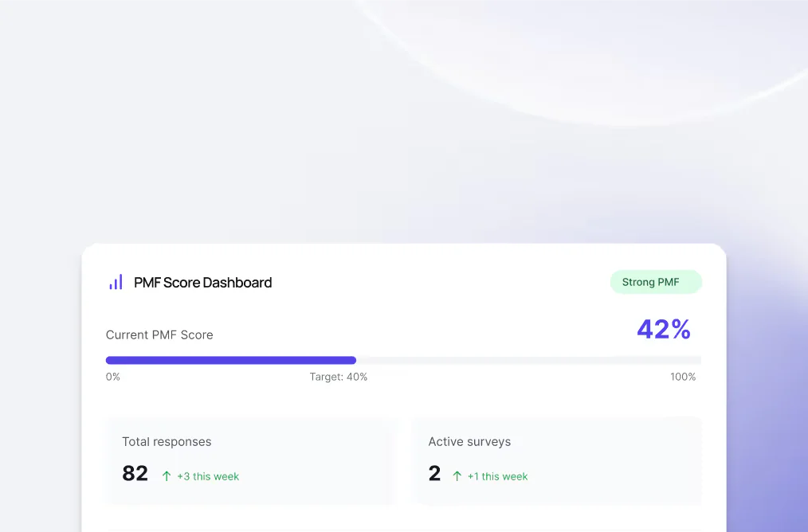Click the 82 total responses count
Screen dimensions: 808x532
(x=135, y=473)
